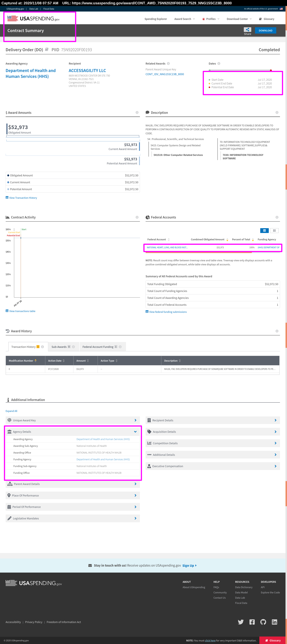Click glossary book icon beside Delivery Order
The image size is (287, 644).
[47, 50]
